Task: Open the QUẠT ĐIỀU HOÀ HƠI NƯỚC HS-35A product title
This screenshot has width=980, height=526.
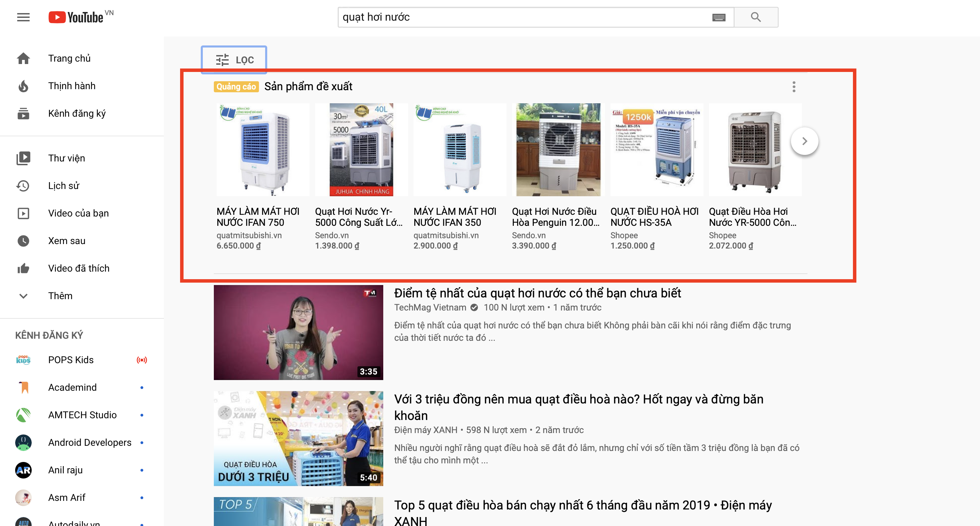Action: coord(654,217)
